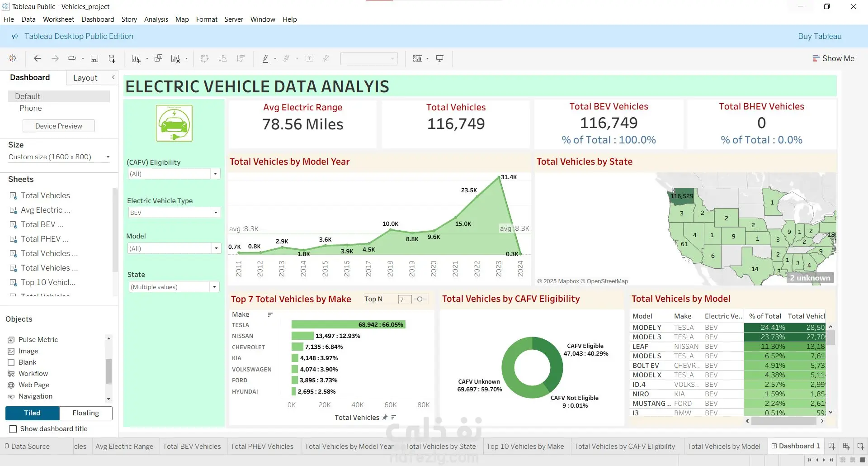Select the Default device layout
This screenshot has height=466, width=868.
click(x=59, y=96)
